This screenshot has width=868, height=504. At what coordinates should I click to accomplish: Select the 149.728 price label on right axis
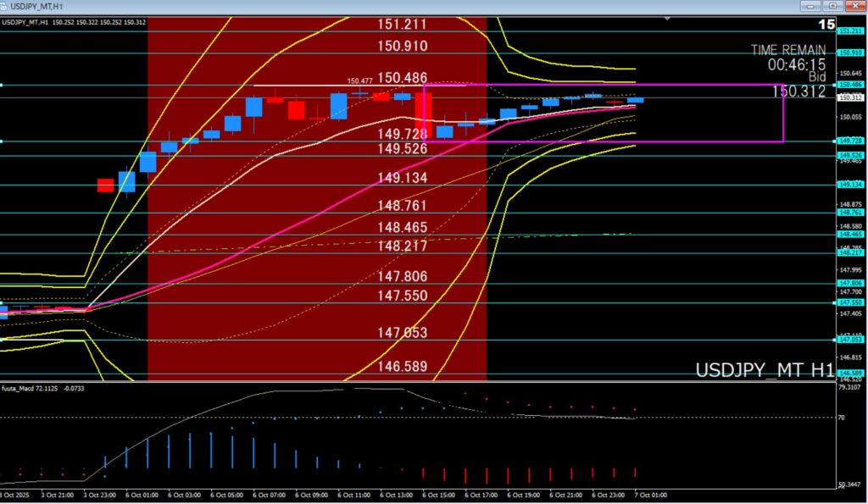(850, 141)
